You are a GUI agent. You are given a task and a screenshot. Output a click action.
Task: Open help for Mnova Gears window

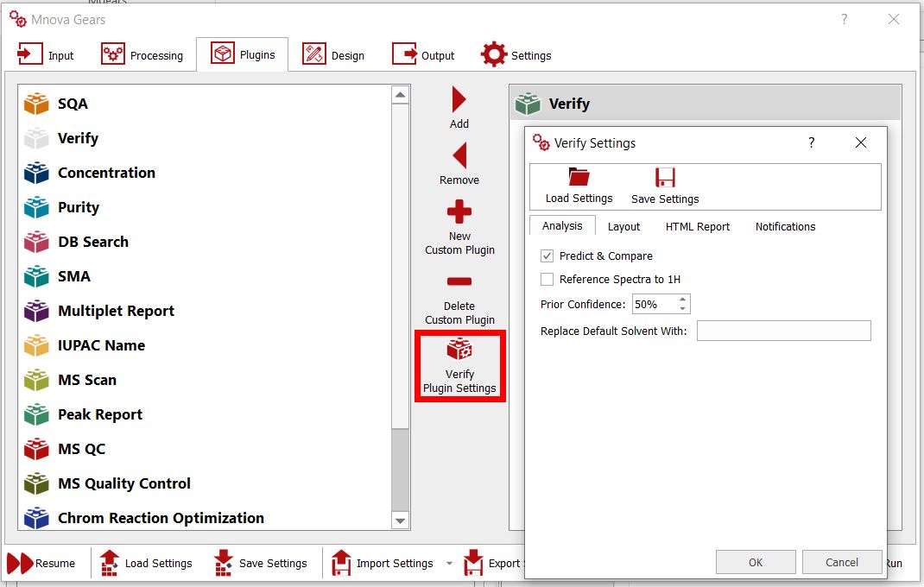(844, 20)
